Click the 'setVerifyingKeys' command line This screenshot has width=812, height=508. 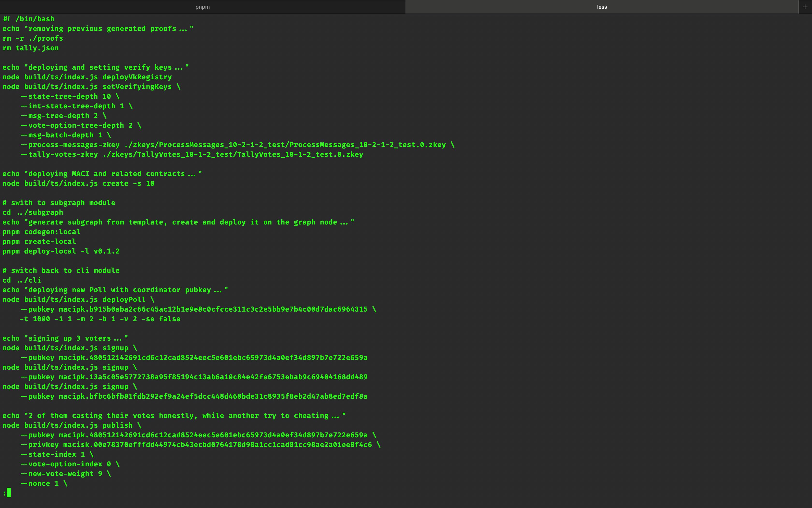coord(92,87)
